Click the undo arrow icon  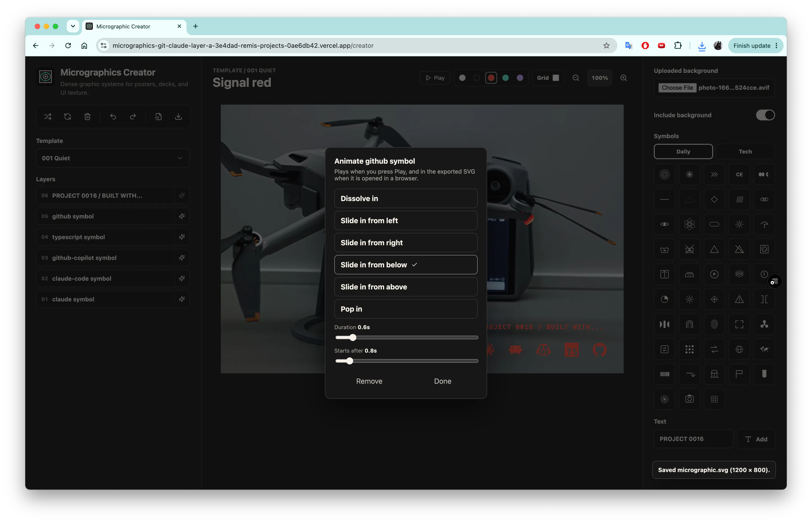(113, 117)
